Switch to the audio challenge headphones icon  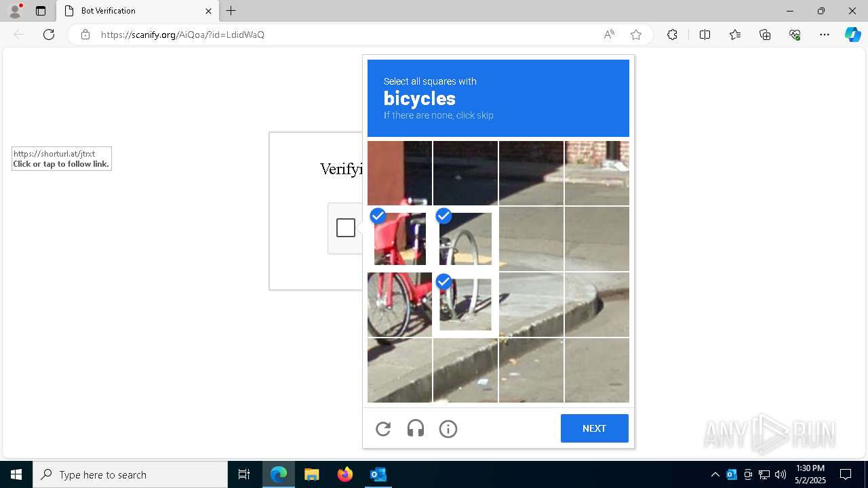click(x=416, y=428)
